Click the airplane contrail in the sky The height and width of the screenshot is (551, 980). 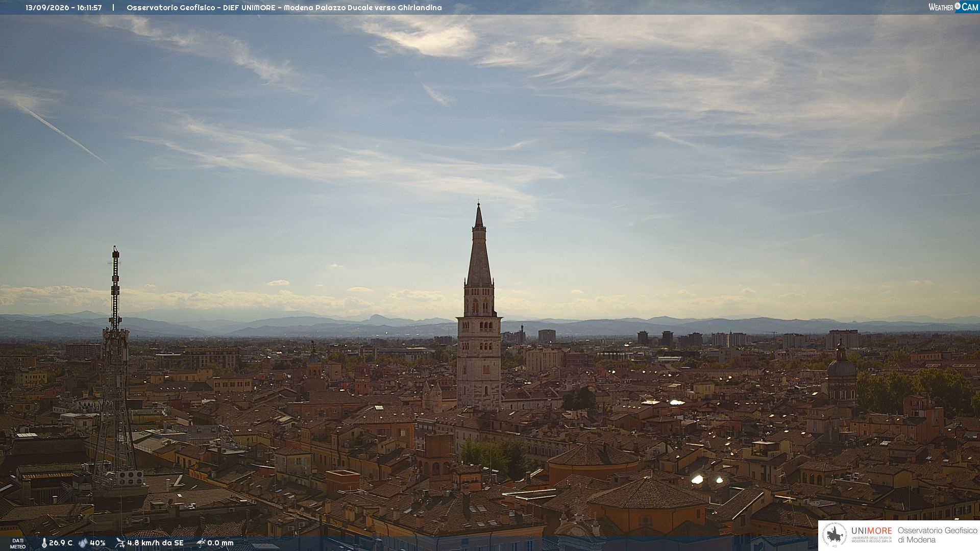click(x=57, y=130)
